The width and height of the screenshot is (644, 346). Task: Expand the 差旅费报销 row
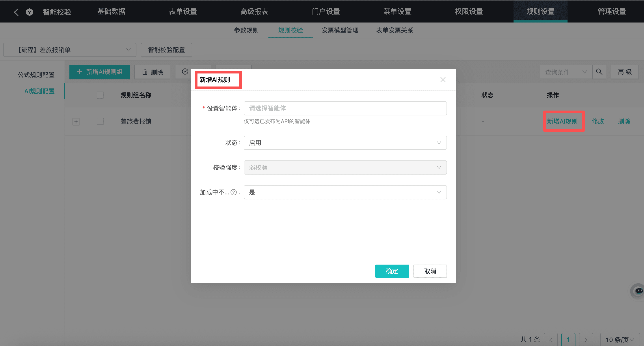pos(76,122)
